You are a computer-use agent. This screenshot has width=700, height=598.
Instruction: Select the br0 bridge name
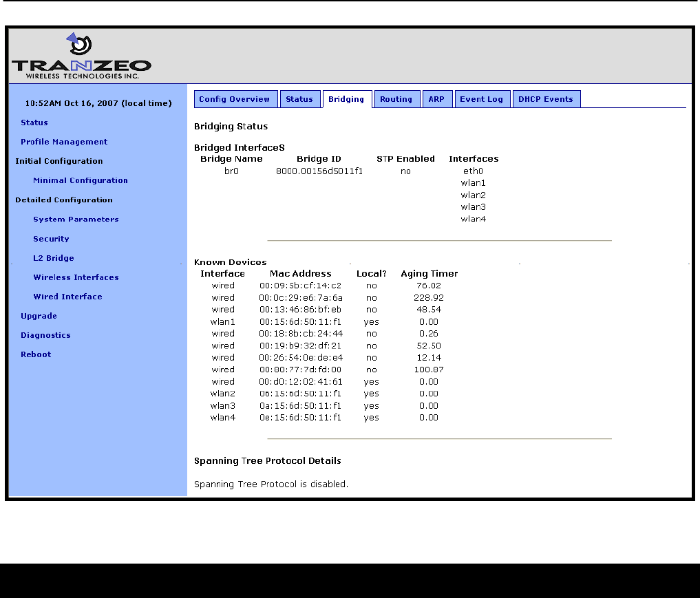tap(232, 171)
